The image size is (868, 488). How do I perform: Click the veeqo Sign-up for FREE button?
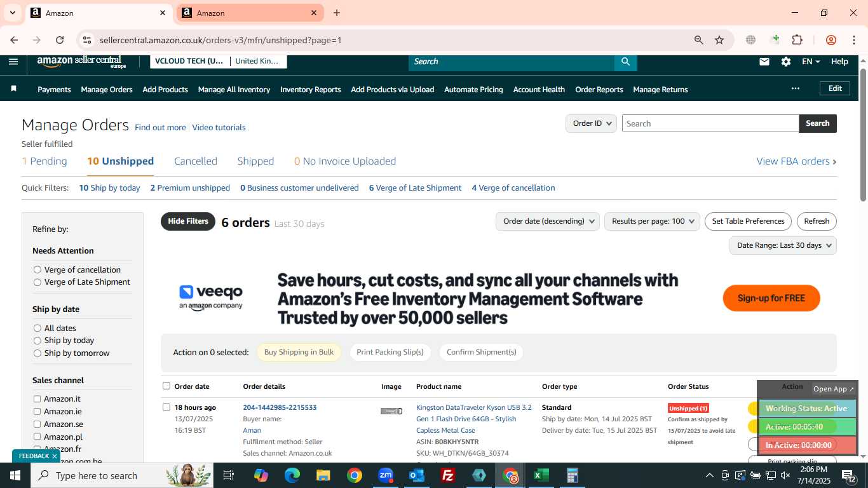tap(771, 298)
